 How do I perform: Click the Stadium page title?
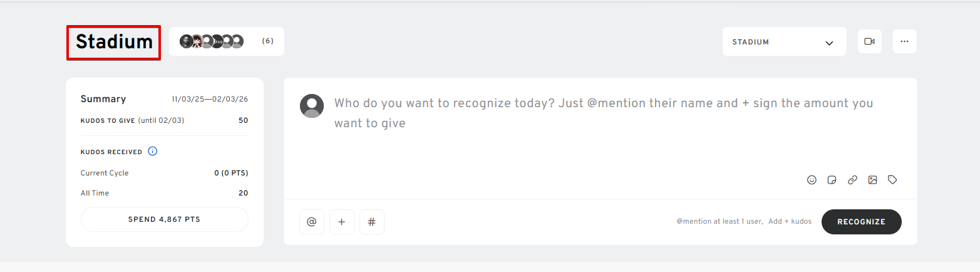point(114,42)
